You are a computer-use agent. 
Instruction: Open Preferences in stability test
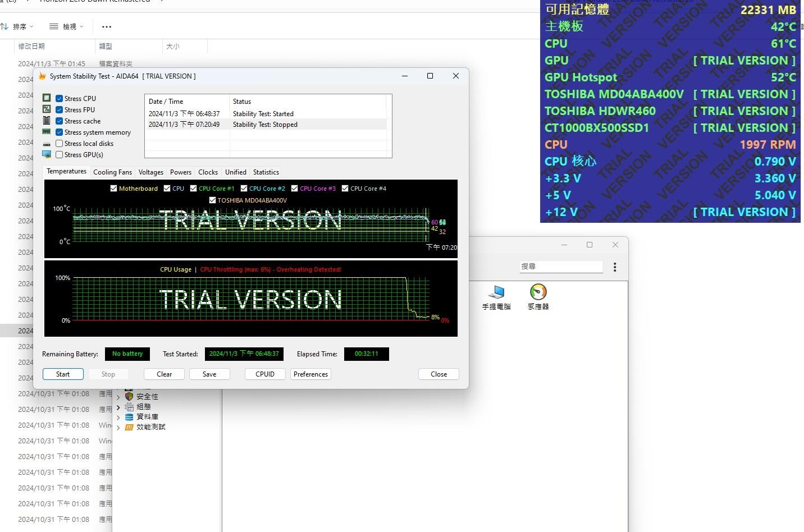pyautogui.click(x=310, y=374)
